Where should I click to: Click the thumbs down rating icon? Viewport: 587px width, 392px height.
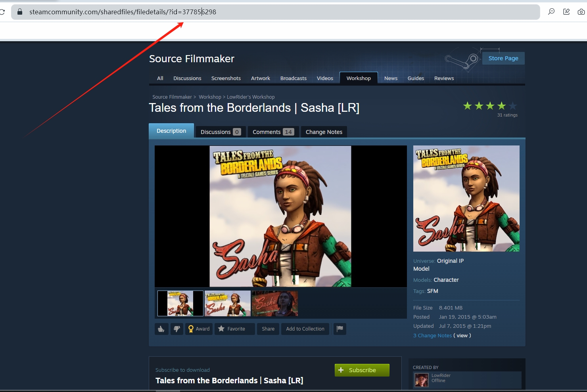pos(177,329)
